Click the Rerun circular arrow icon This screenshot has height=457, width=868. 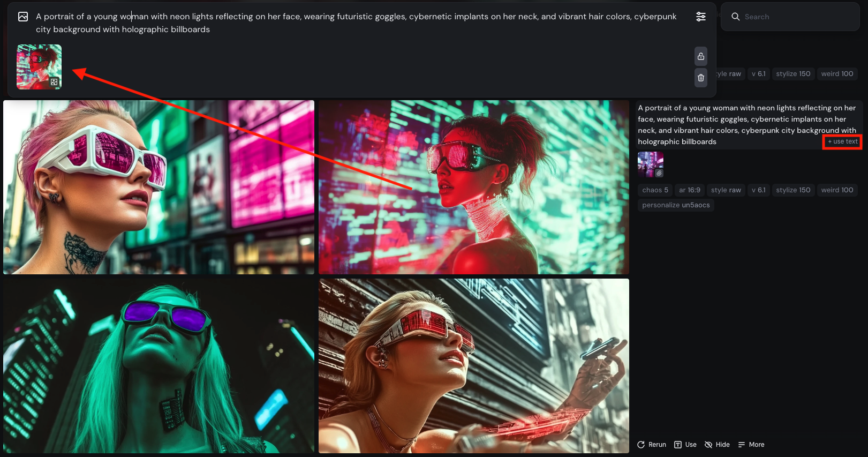[x=641, y=445]
